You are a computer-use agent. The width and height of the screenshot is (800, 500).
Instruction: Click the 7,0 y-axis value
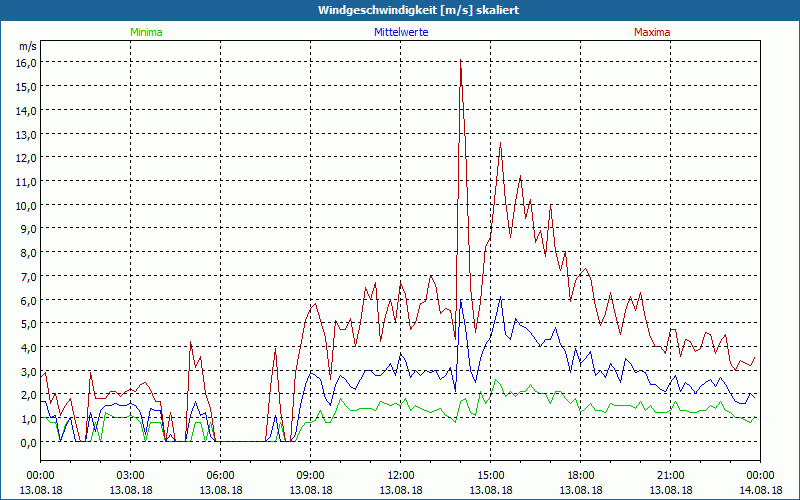click(29, 277)
